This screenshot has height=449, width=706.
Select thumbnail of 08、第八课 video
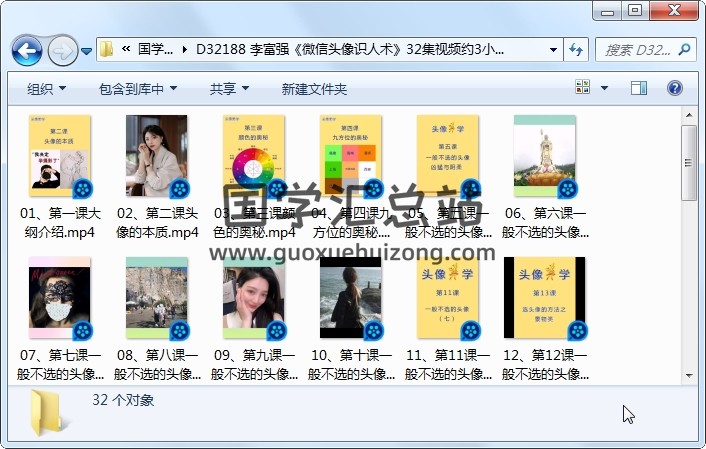tap(157, 298)
